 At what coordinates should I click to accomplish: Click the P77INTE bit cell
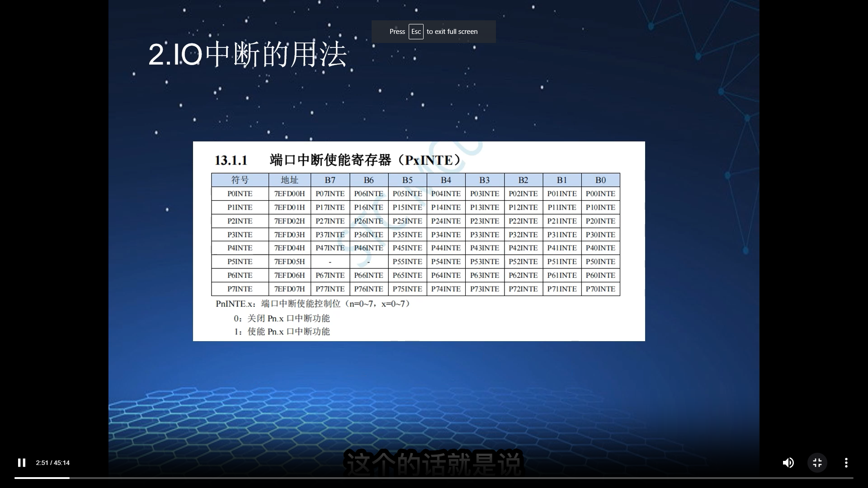330,289
